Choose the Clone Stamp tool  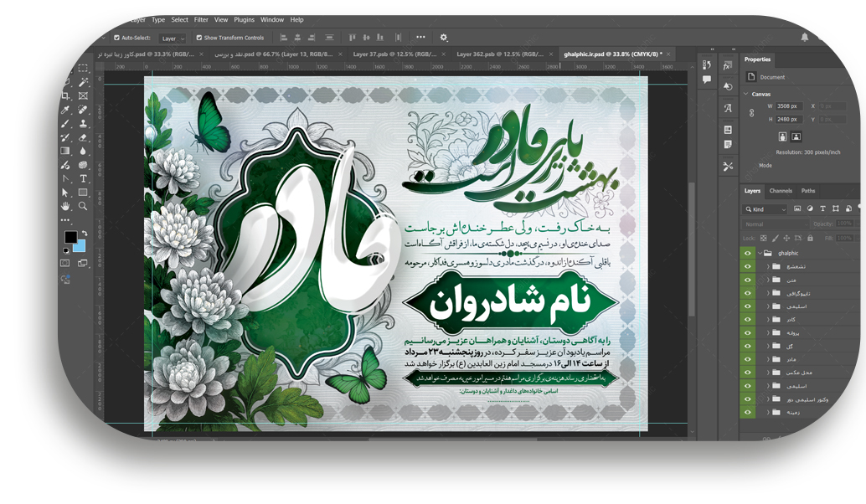tap(83, 124)
